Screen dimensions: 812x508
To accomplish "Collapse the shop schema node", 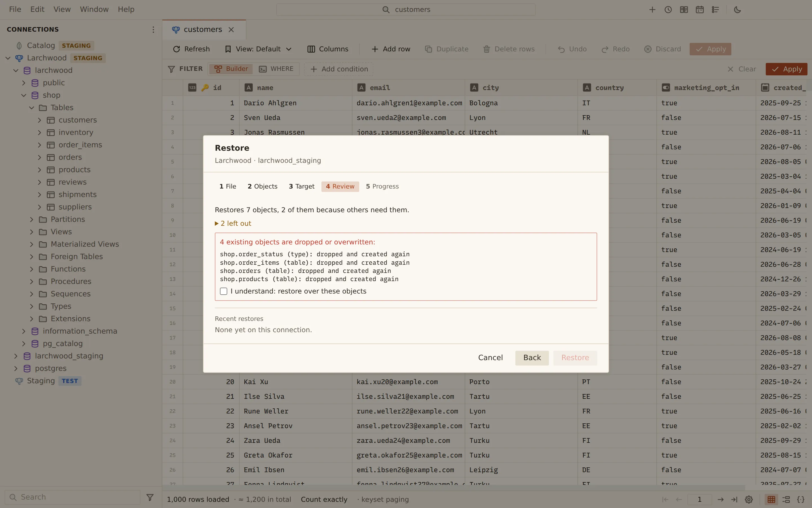I will 24,95.
